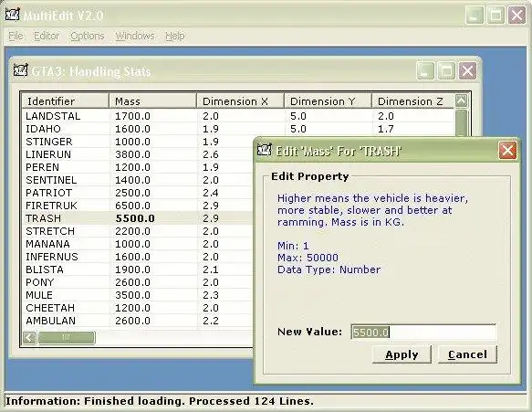Image resolution: width=532 pixels, height=412 pixels.
Task: Click the GTA3 Handling Stats window icon
Action: (x=21, y=70)
